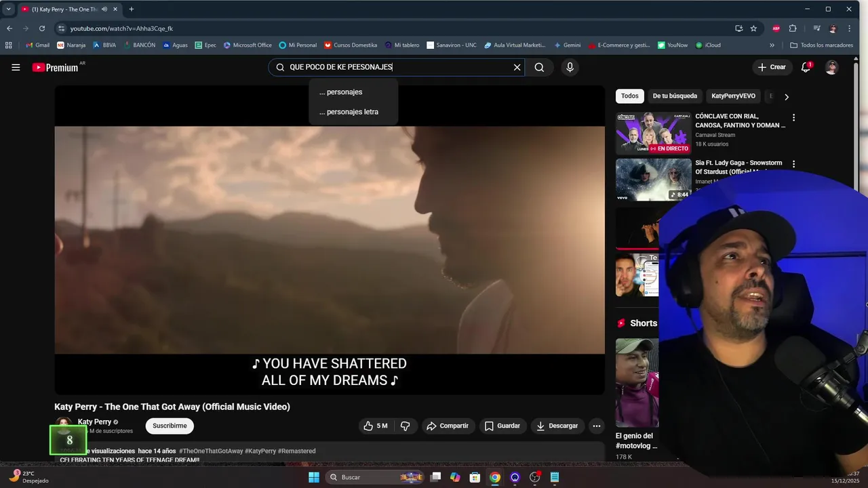Share the video with Compartir
Image resolution: width=868 pixels, height=488 pixels.
click(x=447, y=426)
